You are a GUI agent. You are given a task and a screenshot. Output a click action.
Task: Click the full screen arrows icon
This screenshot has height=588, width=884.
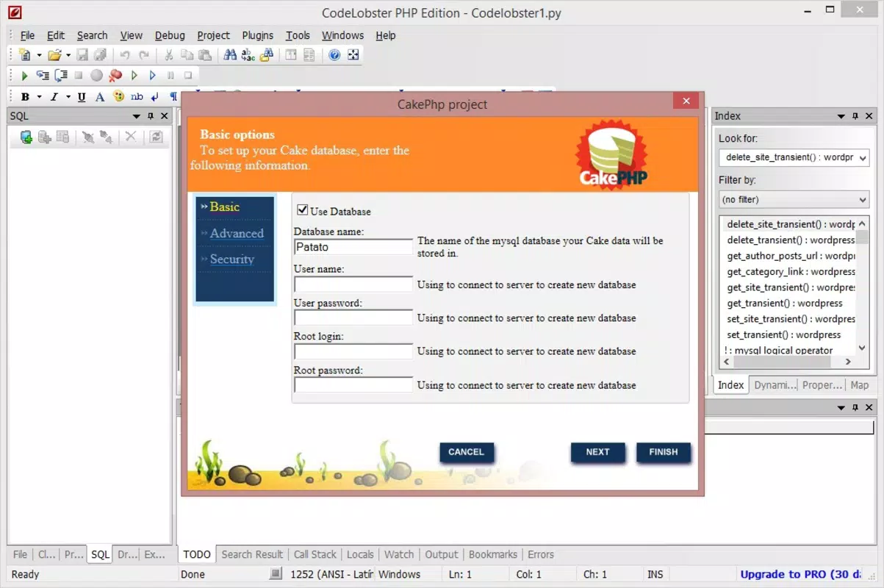coord(353,55)
